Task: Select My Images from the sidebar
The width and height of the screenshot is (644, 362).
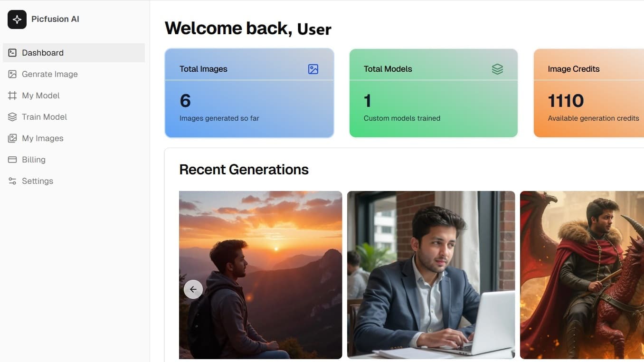Action: coord(42,138)
